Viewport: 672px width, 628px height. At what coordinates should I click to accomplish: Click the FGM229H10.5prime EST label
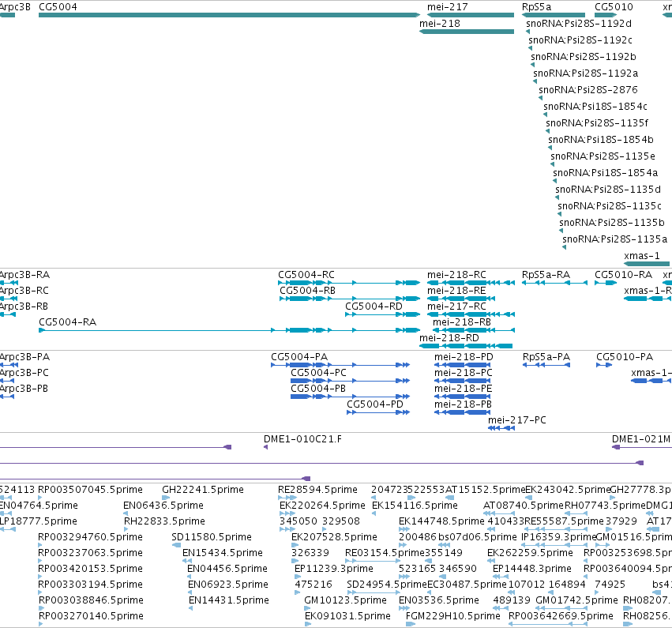point(453,616)
